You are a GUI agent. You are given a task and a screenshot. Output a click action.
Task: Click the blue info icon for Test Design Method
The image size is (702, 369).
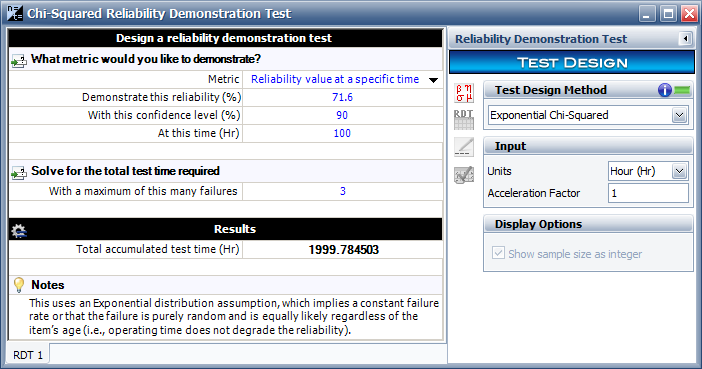coord(664,90)
